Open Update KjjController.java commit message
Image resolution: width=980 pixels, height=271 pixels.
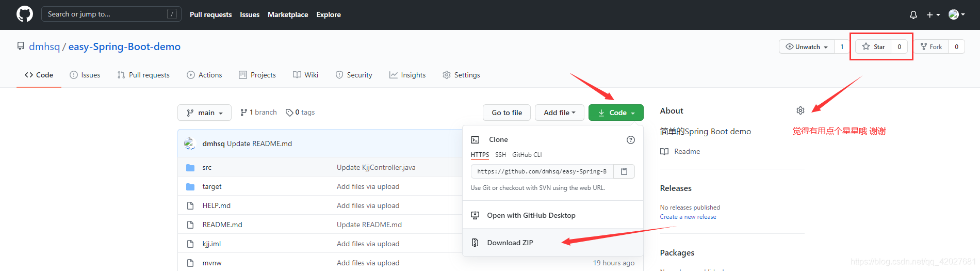point(376,167)
